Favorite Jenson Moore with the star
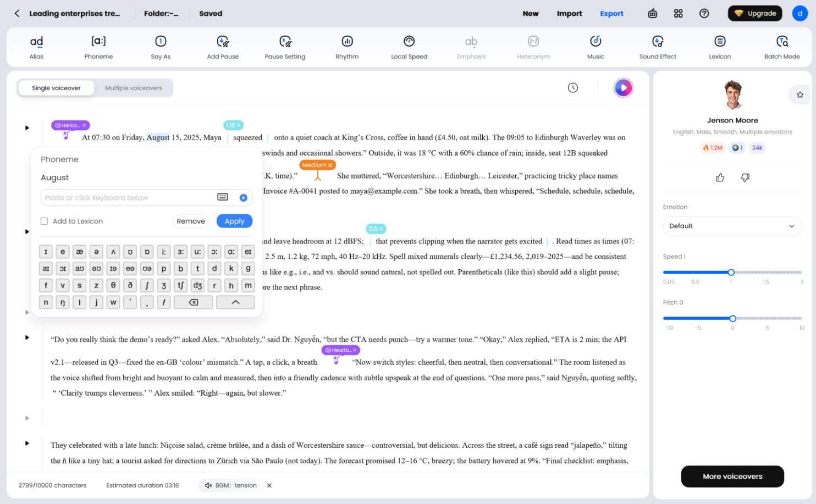816x504 pixels. [800, 95]
